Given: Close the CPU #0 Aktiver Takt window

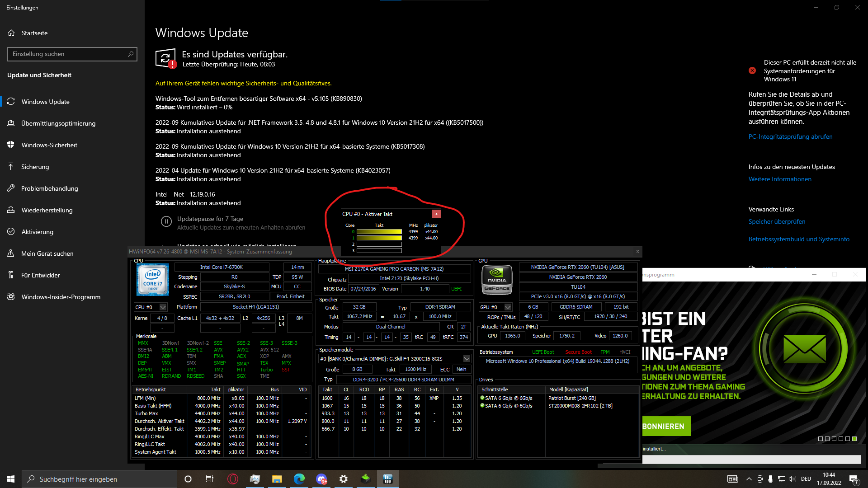Looking at the screenshot, I should point(436,214).
